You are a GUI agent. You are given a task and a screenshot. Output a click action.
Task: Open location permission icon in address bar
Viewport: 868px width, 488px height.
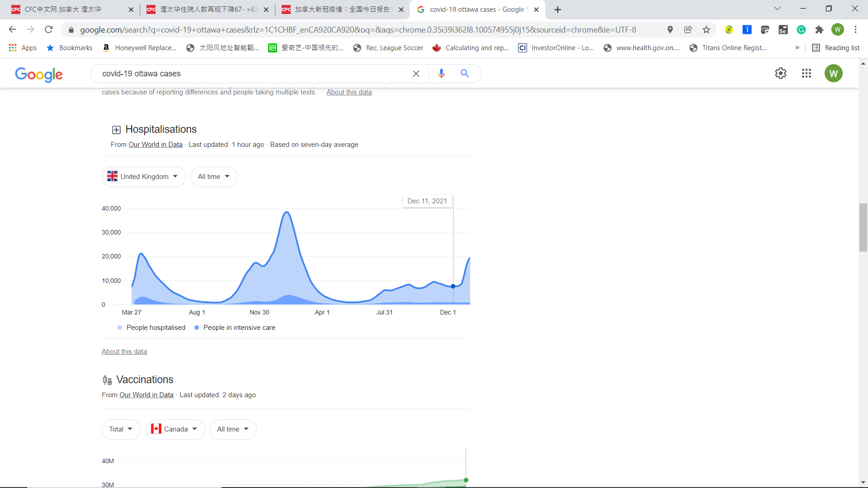670,29
